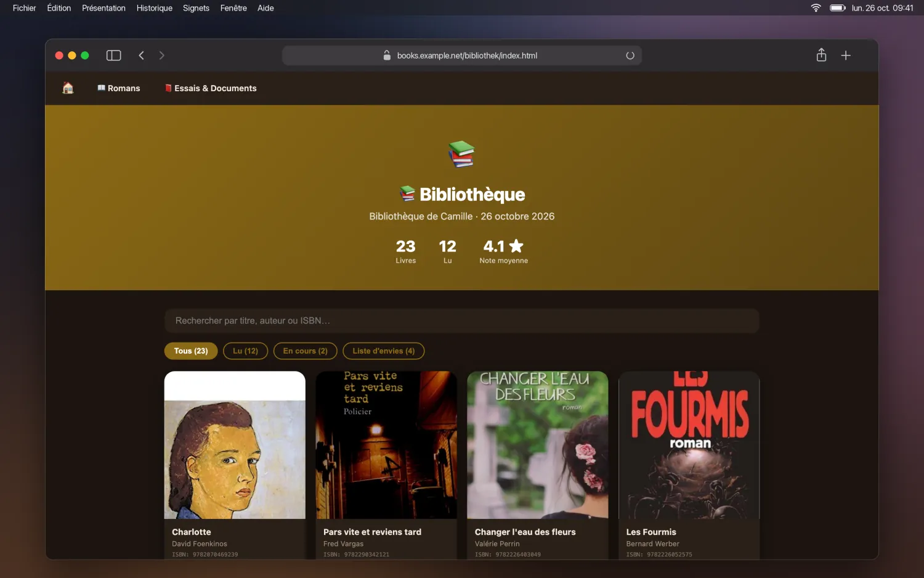Open the Aide menu
Image resolution: width=924 pixels, height=578 pixels.
265,8
